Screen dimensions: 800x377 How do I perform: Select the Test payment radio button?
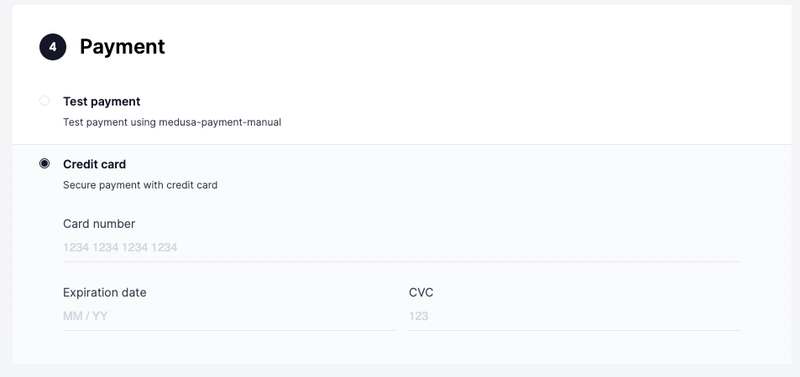pyautogui.click(x=44, y=101)
